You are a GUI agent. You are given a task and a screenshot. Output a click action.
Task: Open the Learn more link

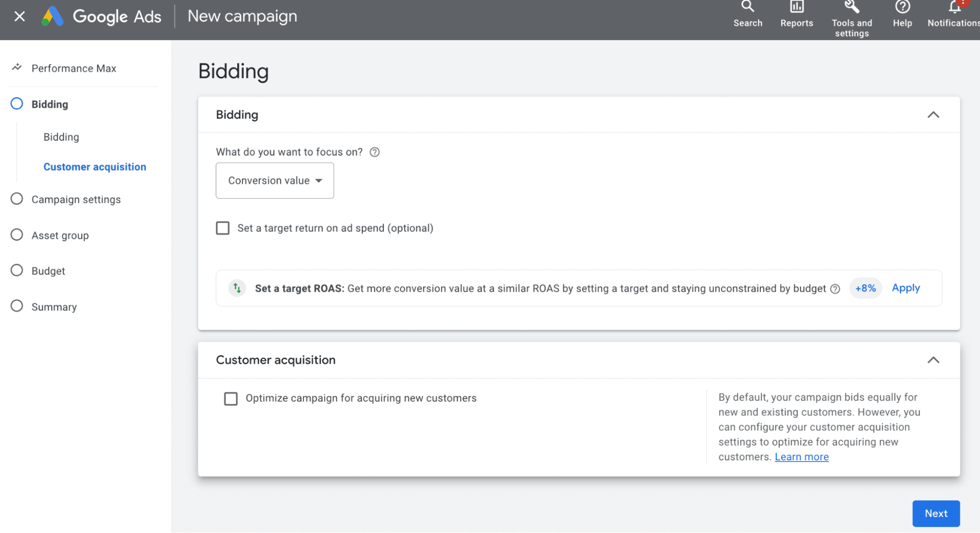pos(801,457)
